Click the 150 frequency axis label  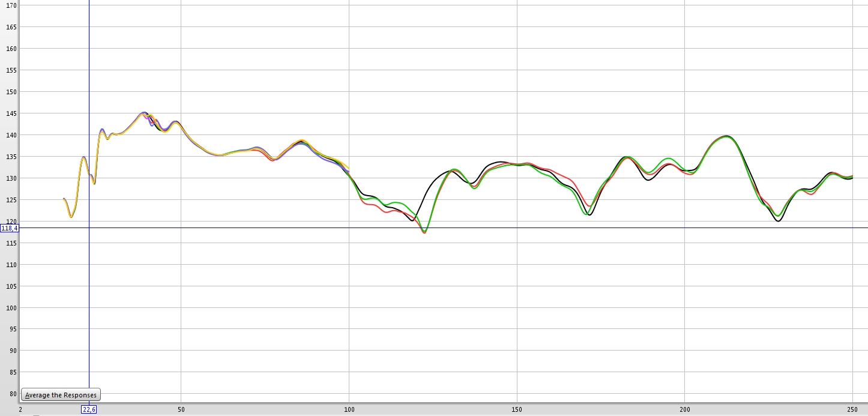517,410
